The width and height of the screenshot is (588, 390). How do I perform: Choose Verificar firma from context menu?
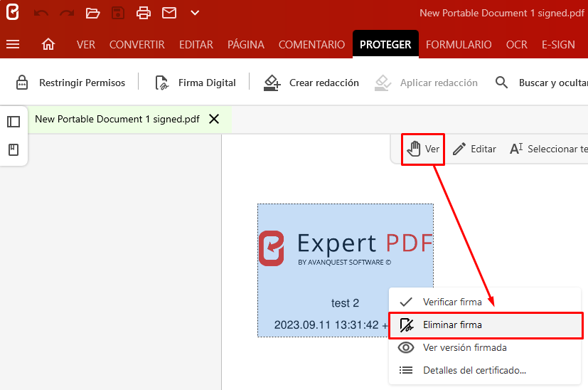point(485,302)
